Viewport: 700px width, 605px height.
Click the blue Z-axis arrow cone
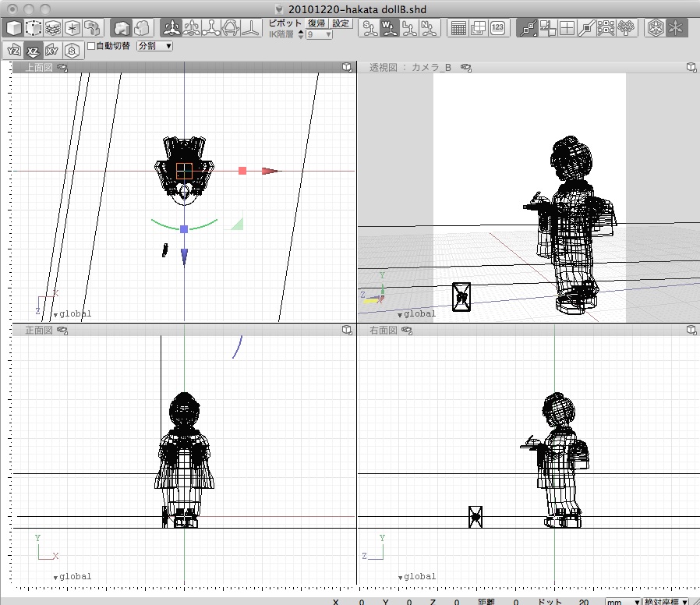coord(185,257)
